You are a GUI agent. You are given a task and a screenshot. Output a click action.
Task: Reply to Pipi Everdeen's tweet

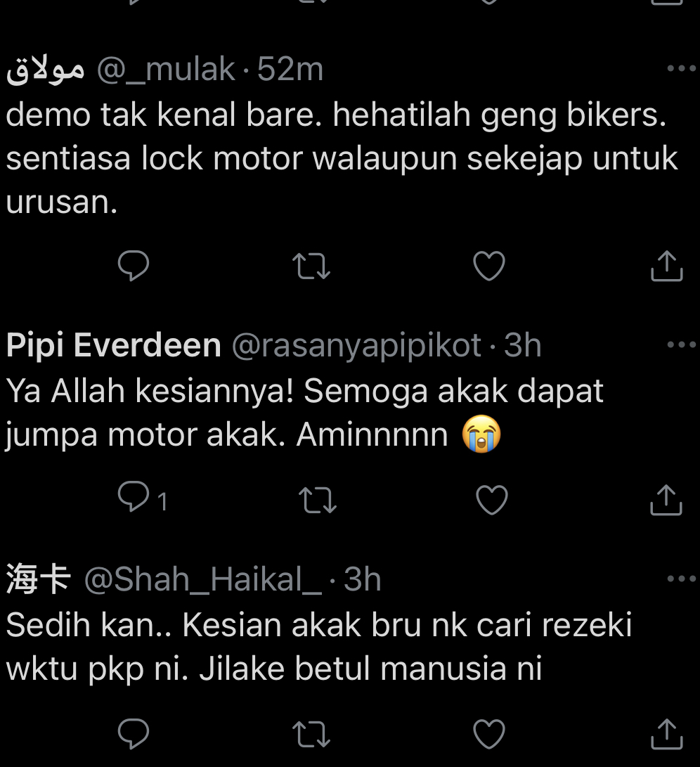point(133,497)
